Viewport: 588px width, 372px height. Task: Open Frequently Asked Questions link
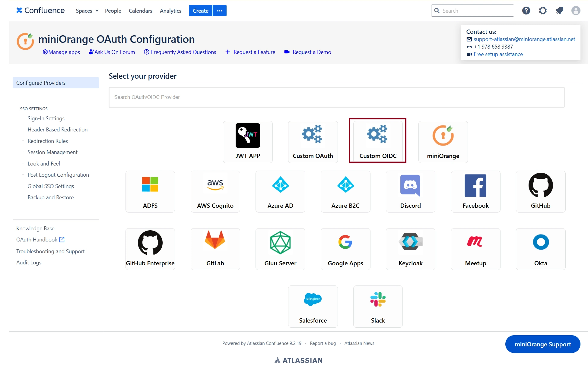(x=180, y=52)
